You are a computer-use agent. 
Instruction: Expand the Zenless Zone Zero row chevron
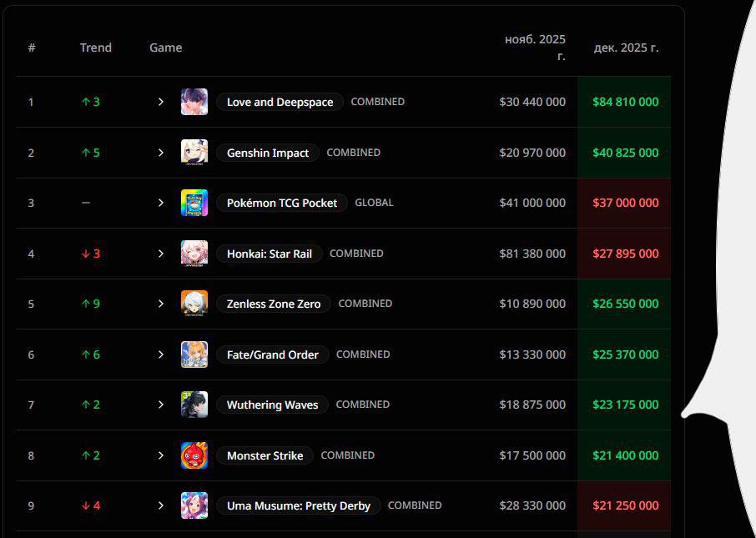pyautogui.click(x=161, y=304)
